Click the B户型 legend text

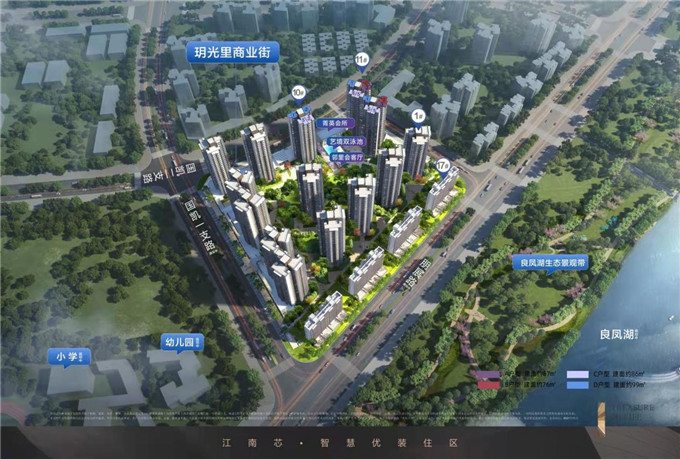529,385
